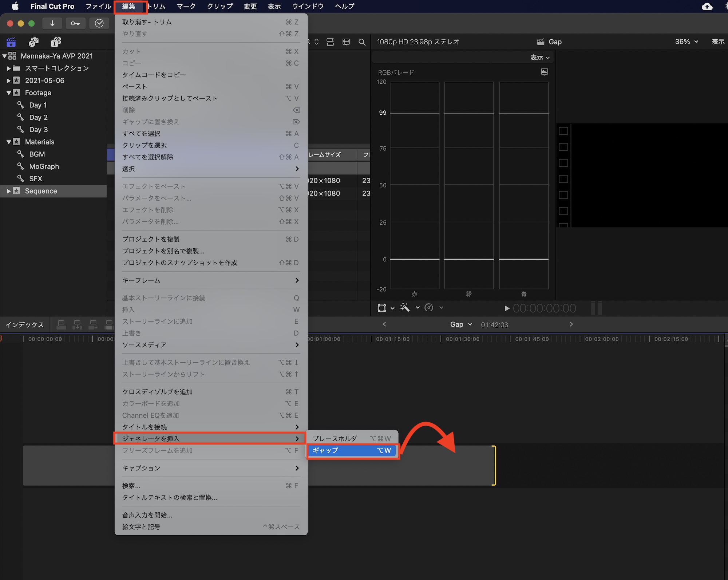Open the video scope settings icon
This screenshot has width=728, height=580.
(x=544, y=72)
